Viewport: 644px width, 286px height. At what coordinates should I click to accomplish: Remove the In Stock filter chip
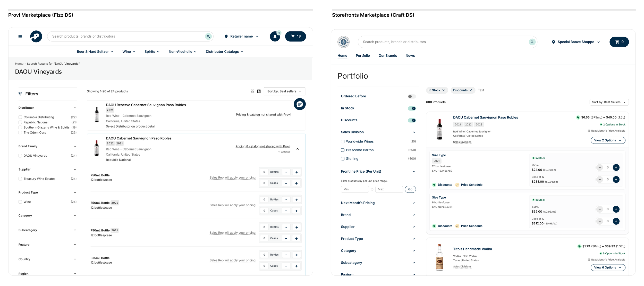(444, 90)
